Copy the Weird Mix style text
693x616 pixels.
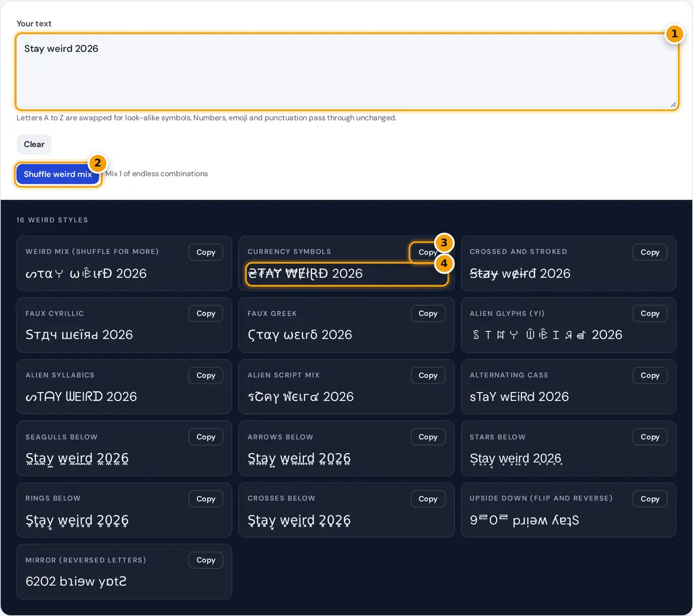pyautogui.click(x=206, y=252)
